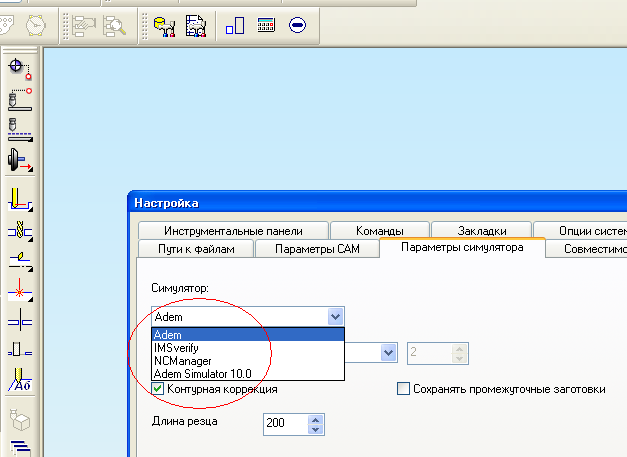Switch to the Параметры CAM tab
Screen dimensions: 627x457
pos(324,249)
